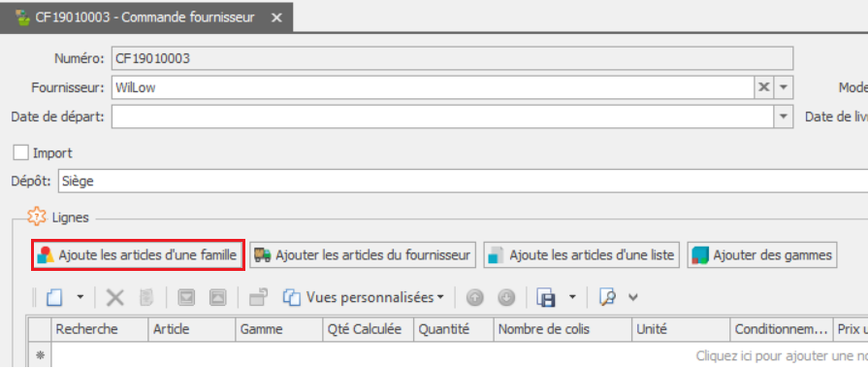The image size is (868, 369).
Task: Click Ajoute les articles d'une famille
Action: click(x=138, y=254)
